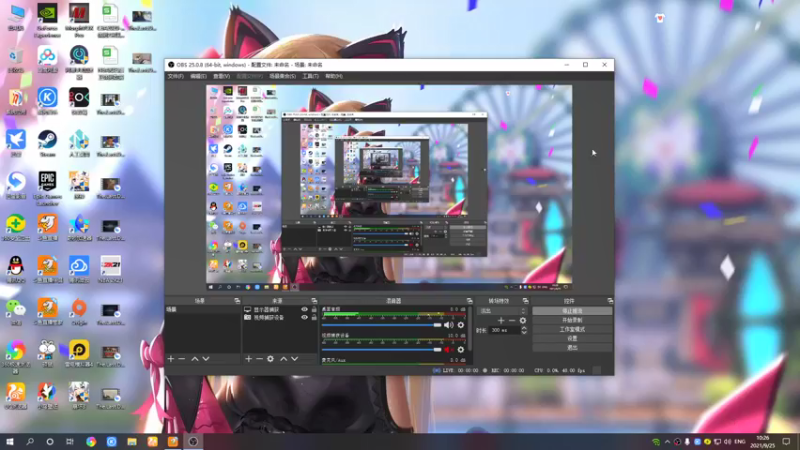
Task: Open the Edit menu in OBS
Action: point(198,76)
